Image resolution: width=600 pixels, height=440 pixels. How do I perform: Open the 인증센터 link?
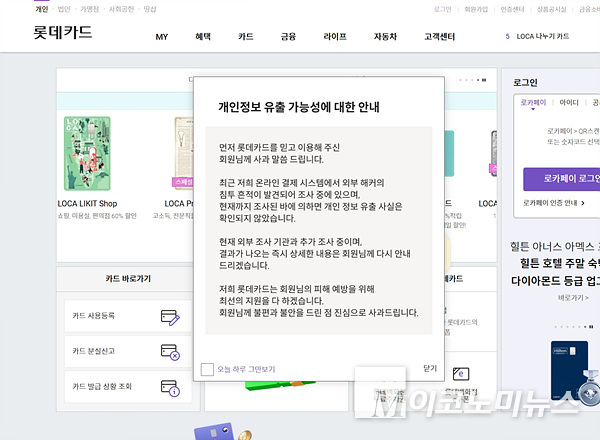[512, 9]
